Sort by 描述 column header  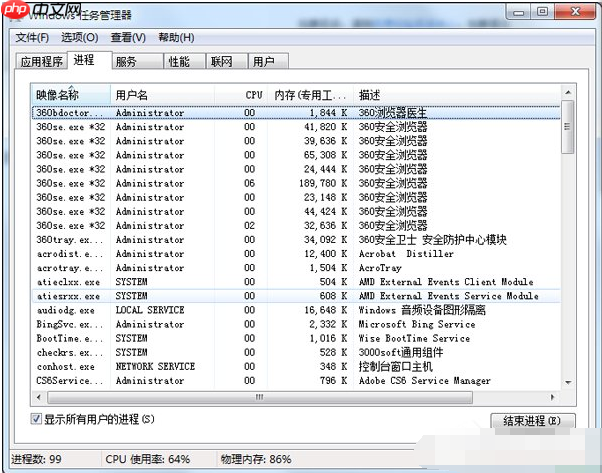coord(456,95)
